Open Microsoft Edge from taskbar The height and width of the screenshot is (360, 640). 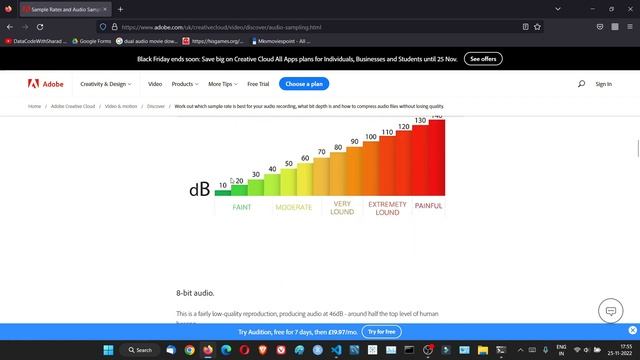coord(226,350)
